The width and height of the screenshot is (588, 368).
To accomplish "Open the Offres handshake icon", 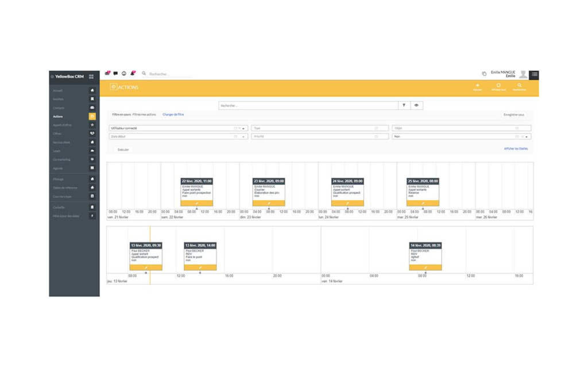I will pyautogui.click(x=92, y=133).
